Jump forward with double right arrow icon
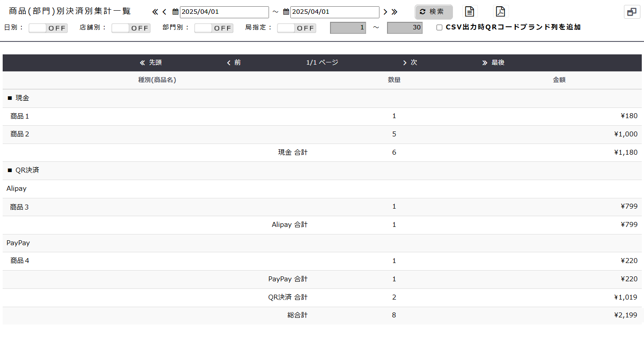644x337 pixels. pos(394,12)
